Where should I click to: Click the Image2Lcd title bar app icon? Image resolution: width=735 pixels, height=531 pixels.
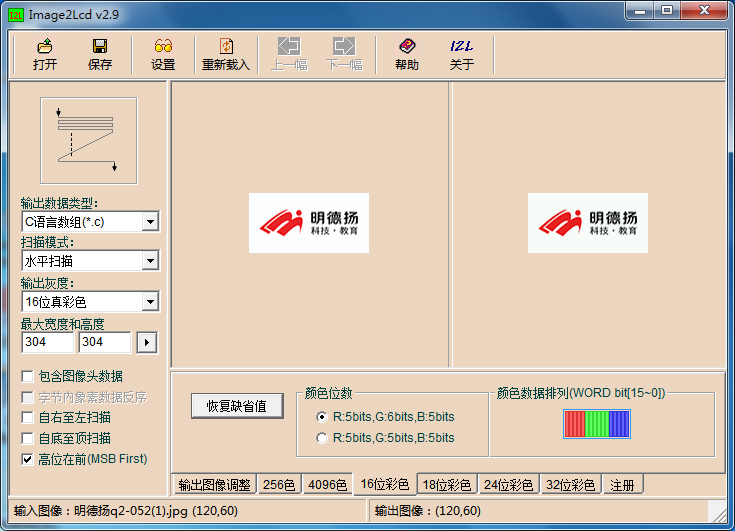click(15, 15)
